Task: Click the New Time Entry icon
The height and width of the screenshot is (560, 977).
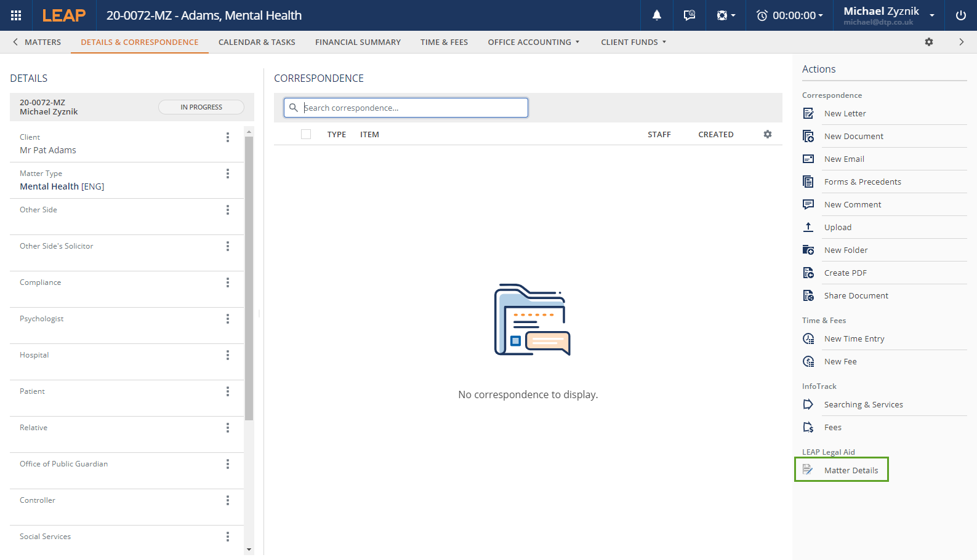Action: click(808, 338)
